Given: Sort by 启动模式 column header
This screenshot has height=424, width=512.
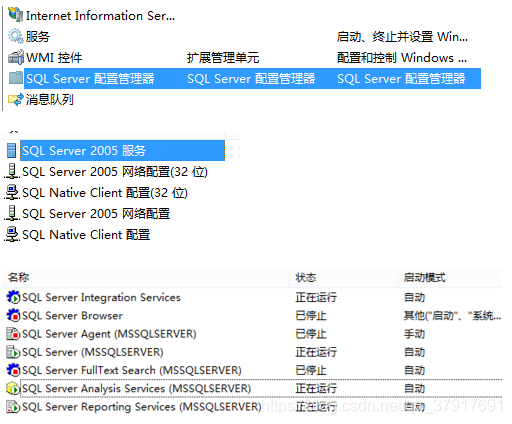Looking at the screenshot, I should coord(424,277).
